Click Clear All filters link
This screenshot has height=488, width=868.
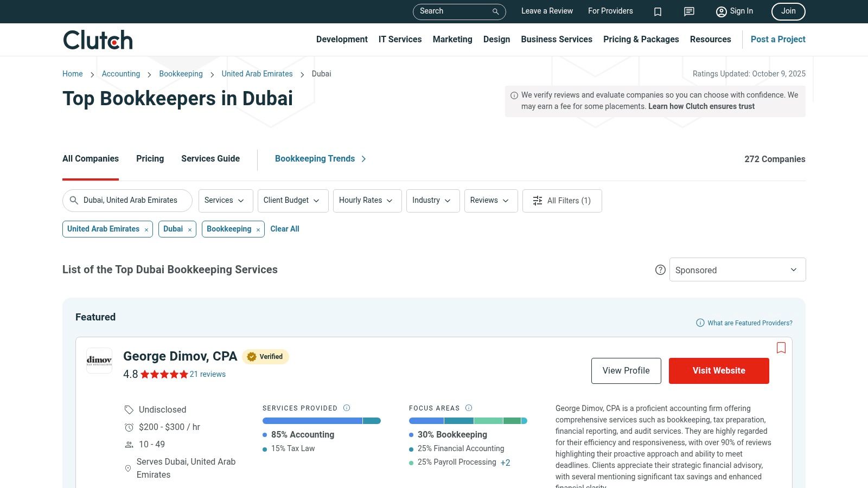[285, 229]
